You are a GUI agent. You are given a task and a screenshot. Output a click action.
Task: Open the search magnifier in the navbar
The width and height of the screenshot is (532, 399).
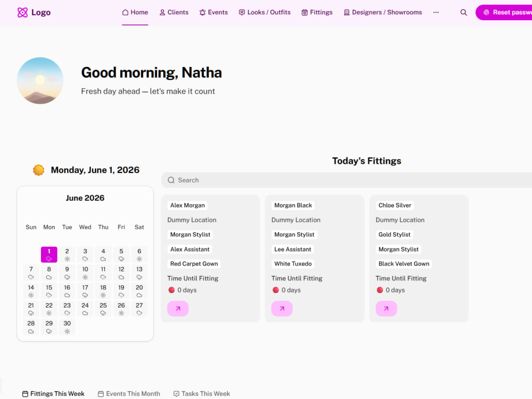click(463, 13)
